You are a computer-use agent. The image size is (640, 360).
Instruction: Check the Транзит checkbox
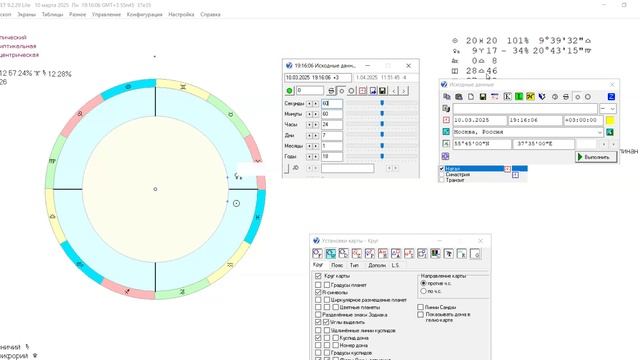[442, 180]
